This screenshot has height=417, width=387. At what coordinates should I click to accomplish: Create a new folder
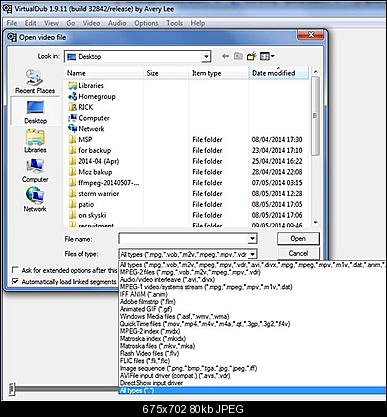251,56
